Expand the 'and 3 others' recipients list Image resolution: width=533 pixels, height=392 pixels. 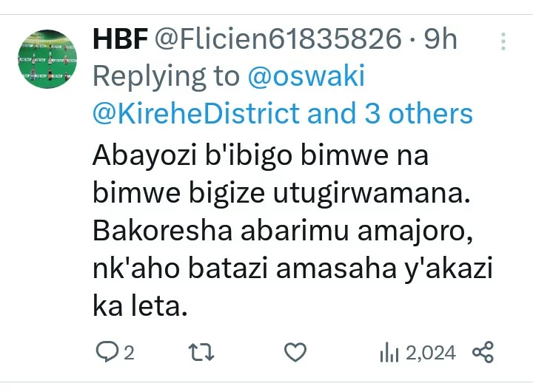[x=390, y=113]
